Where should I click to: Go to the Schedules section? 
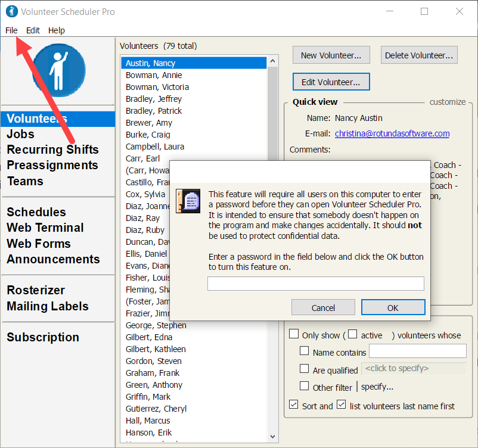[36, 212]
